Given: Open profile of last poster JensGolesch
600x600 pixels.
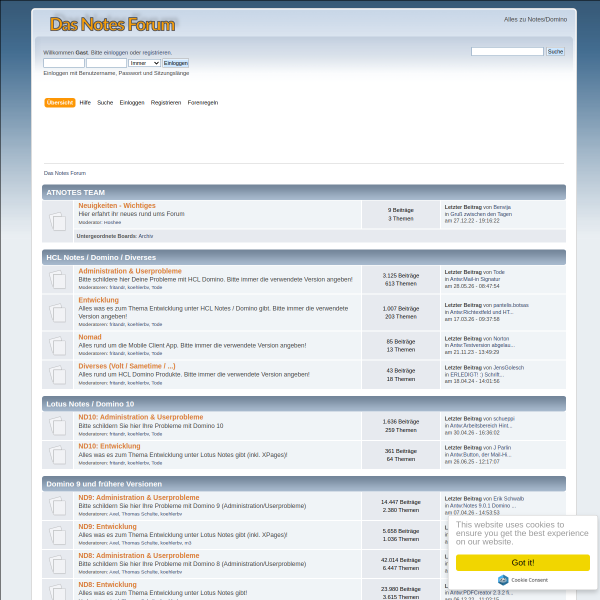Looking at the screenshot, I should click(509, 368).
